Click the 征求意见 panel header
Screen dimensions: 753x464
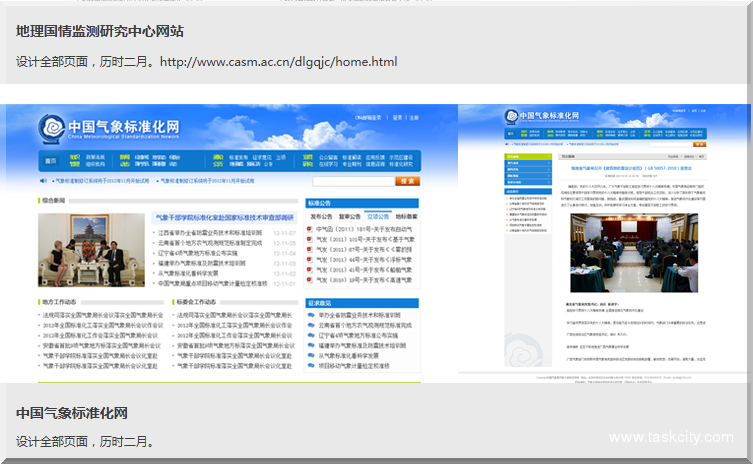[362, 303]
